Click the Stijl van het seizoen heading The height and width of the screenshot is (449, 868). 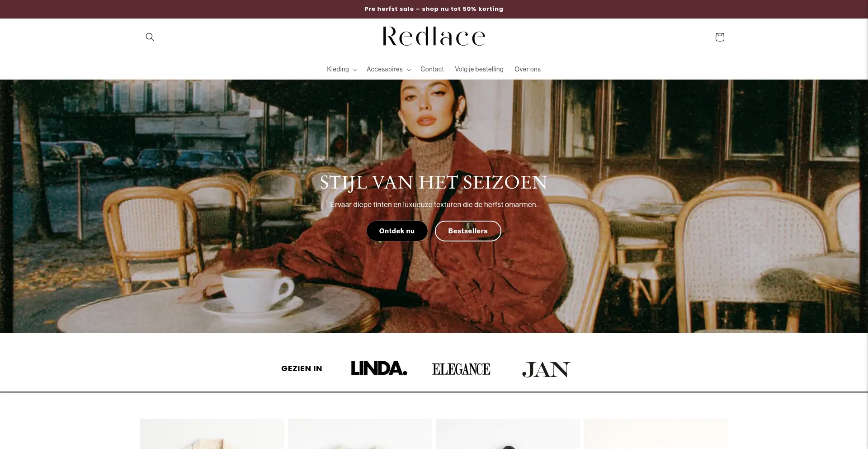click(434, 183)
